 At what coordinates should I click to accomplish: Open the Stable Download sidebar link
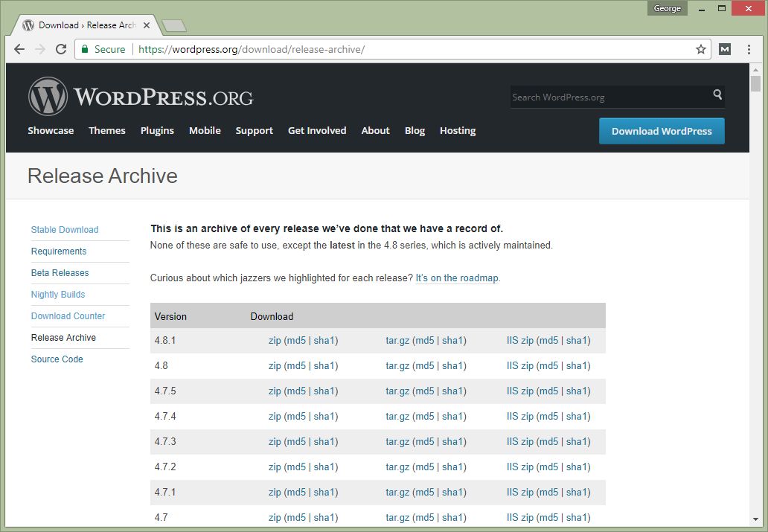pyautogui.click(x=65, y=230)
